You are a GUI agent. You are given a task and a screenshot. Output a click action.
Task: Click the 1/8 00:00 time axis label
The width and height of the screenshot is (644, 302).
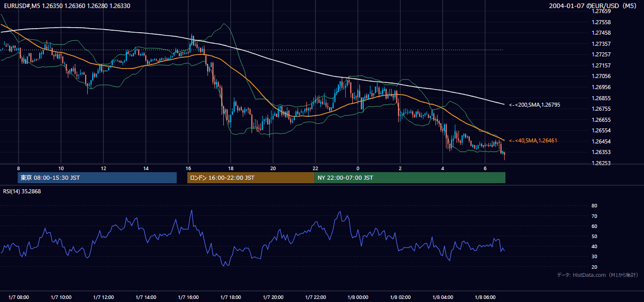click(358, 297)
